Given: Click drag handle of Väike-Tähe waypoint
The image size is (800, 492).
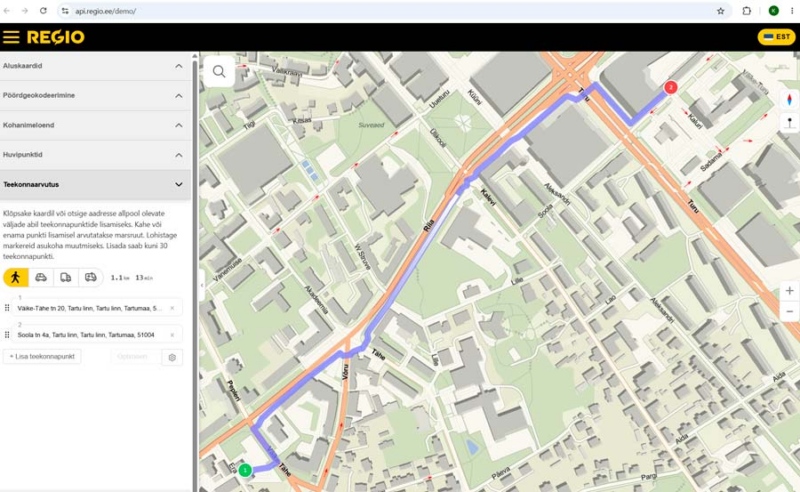Looking at the screenshot, I should [7, 308].
